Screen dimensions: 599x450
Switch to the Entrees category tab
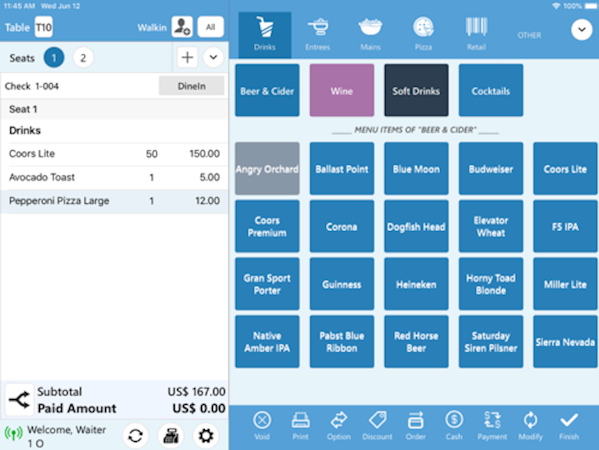tap(318, 34)
